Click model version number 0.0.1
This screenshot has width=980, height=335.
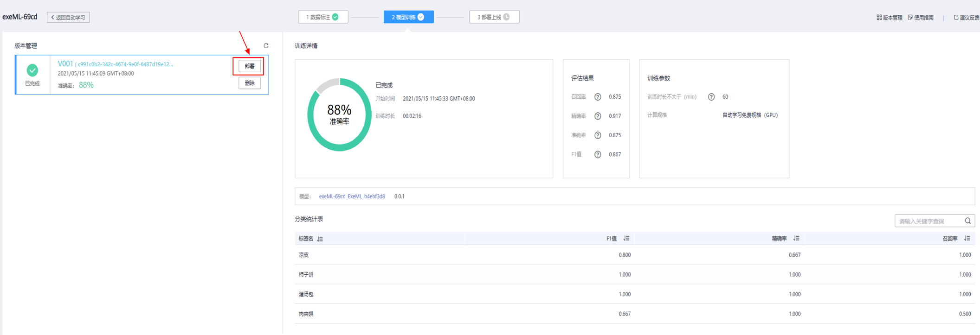(x=400, y=196)
